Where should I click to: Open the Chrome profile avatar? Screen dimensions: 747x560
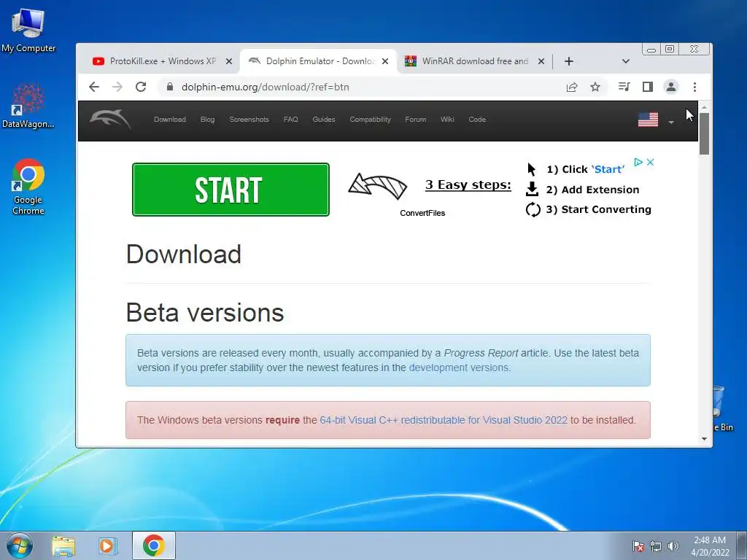coord(671,87)
